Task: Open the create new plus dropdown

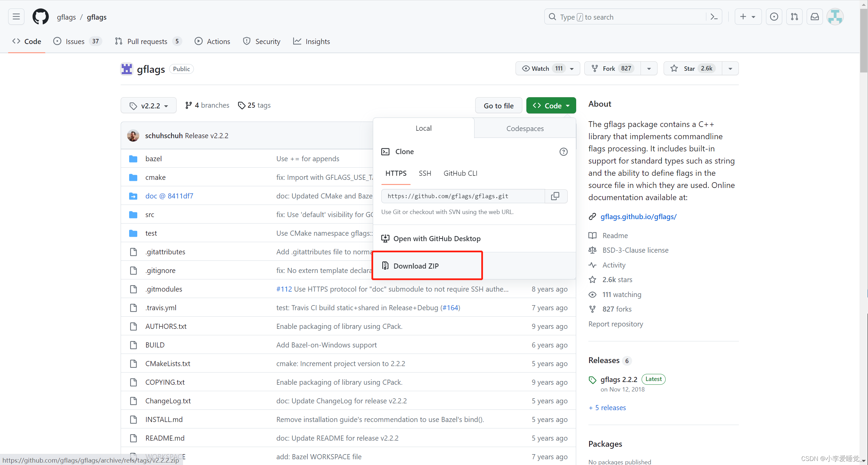Action: [748, 17]
